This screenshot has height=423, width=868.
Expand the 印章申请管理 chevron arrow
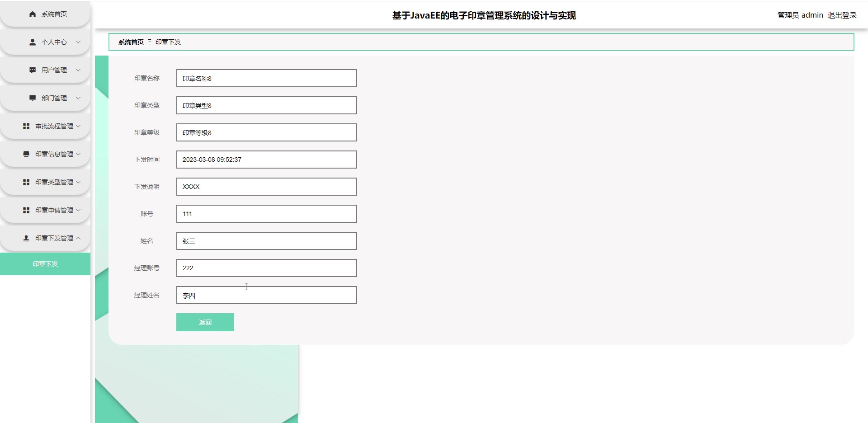click(78, 210)
